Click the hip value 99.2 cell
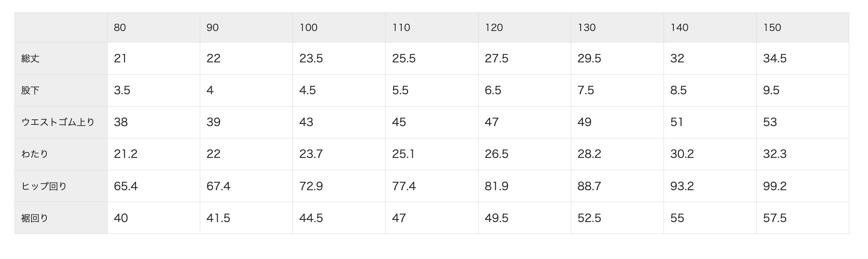Viewport: 868px width, 259px height. click(x=774, y=186)
